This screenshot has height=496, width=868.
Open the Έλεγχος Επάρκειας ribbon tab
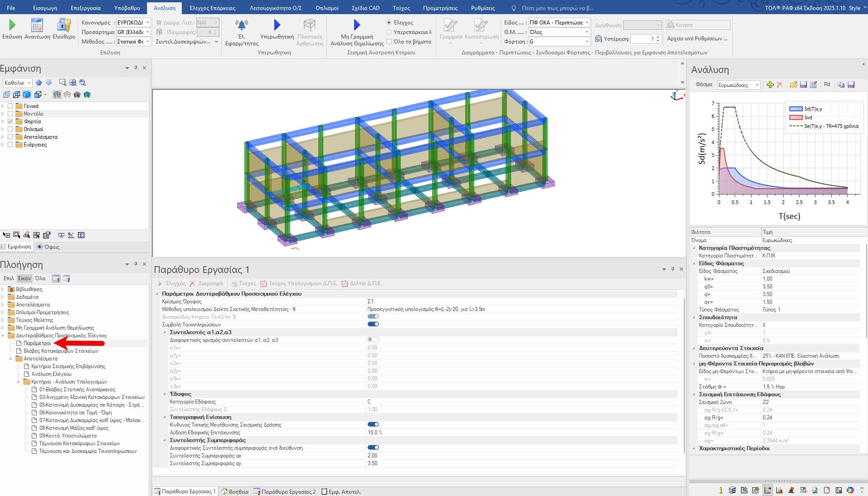pyautogui.click(x=212, y=8)
